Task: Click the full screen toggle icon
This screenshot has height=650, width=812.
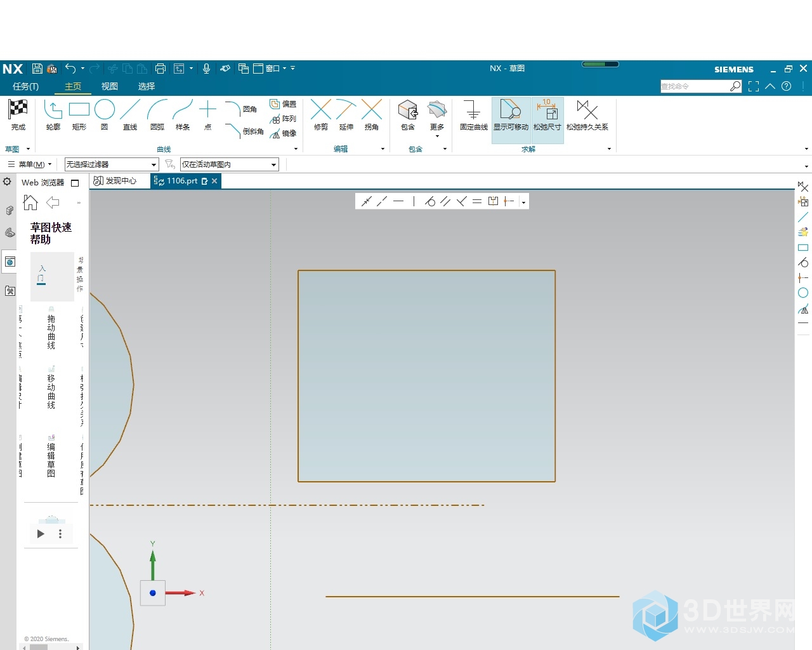Action: [754, 86]
